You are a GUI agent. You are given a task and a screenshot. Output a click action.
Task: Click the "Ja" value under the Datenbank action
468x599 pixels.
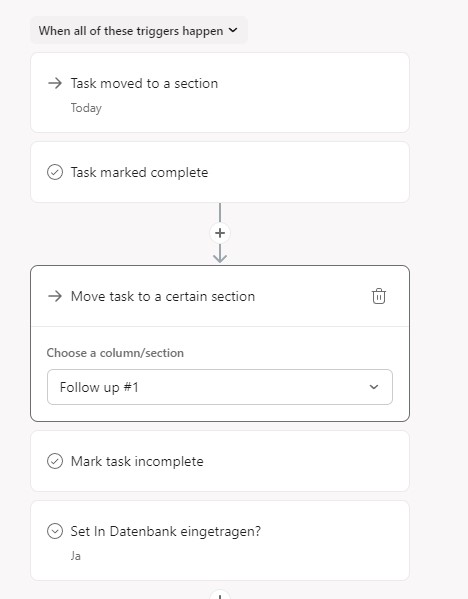tap(76, 556)
